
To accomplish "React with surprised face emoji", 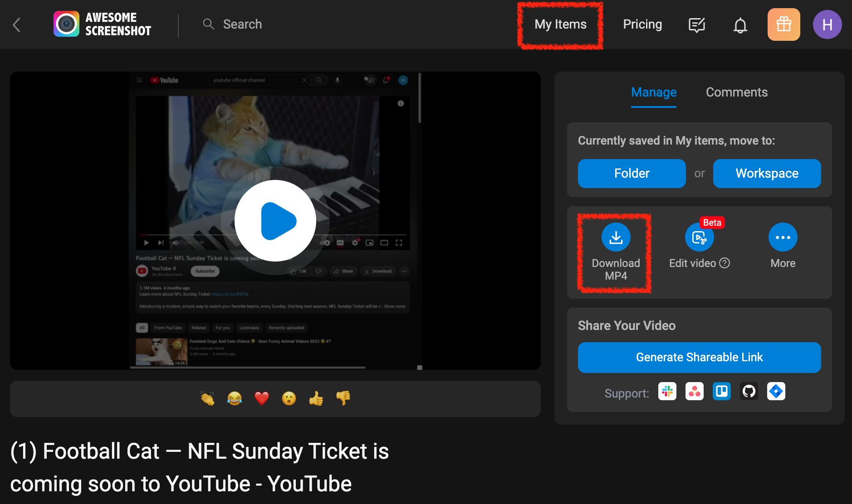I will click(289, 398).
